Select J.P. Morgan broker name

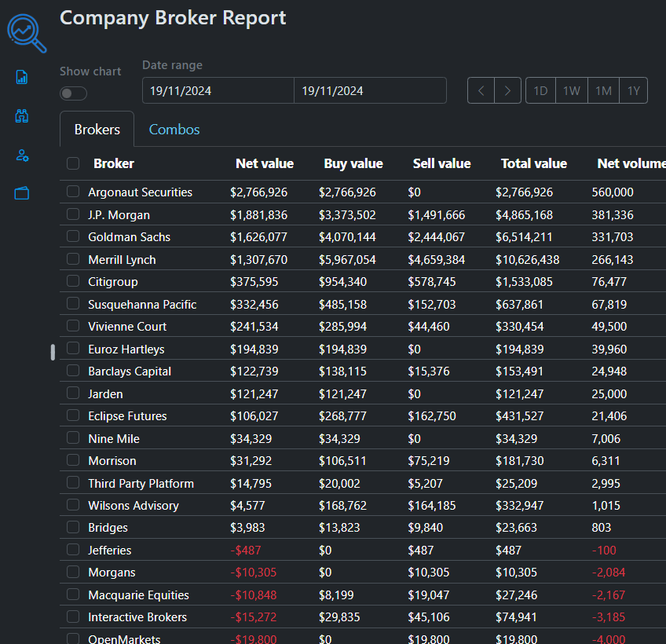(x=119, y=215)
